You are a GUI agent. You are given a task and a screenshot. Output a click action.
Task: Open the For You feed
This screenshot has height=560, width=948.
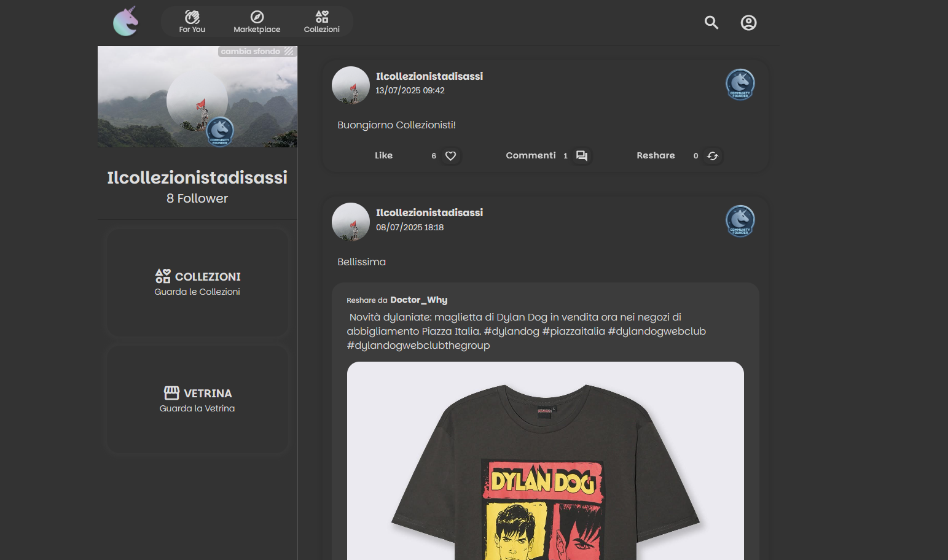click(192, 21)
